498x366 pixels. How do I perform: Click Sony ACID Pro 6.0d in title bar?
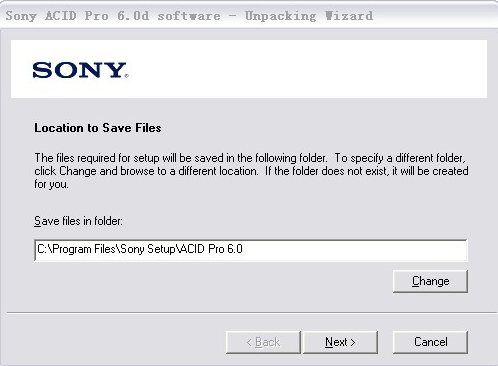coord(77,16)
